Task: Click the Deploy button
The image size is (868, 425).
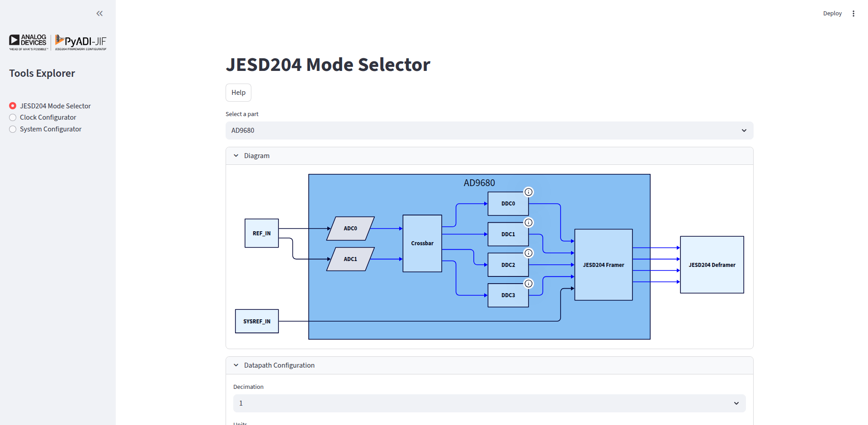Action: coord(832,13)
